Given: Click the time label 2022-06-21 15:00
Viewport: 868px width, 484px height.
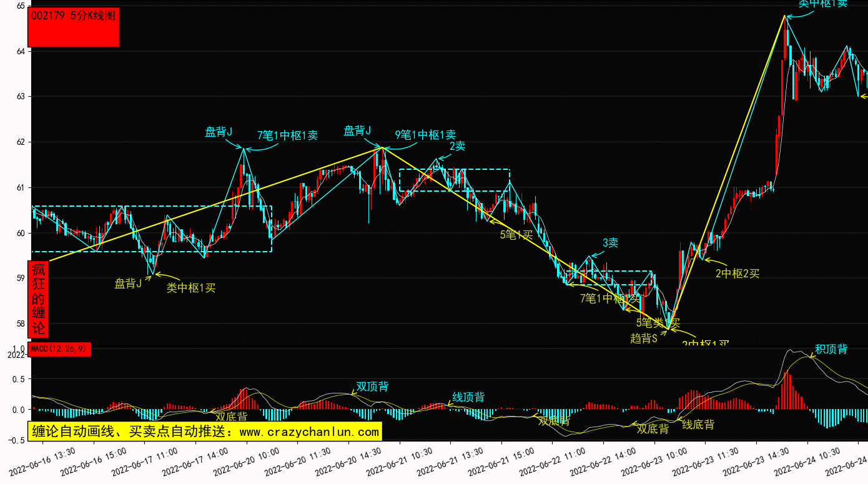Looking at the screenshot, I should click(x=501, y=461).
